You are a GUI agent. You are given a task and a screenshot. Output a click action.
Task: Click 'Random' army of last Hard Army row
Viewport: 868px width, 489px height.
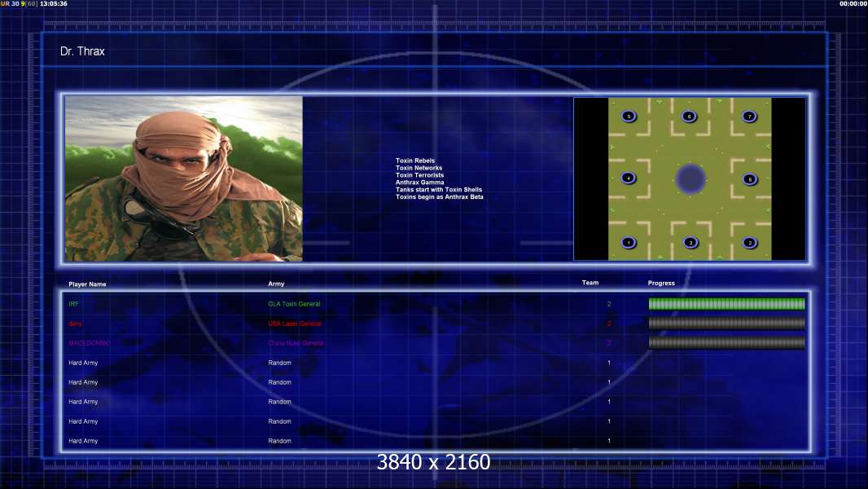(279, 441)
